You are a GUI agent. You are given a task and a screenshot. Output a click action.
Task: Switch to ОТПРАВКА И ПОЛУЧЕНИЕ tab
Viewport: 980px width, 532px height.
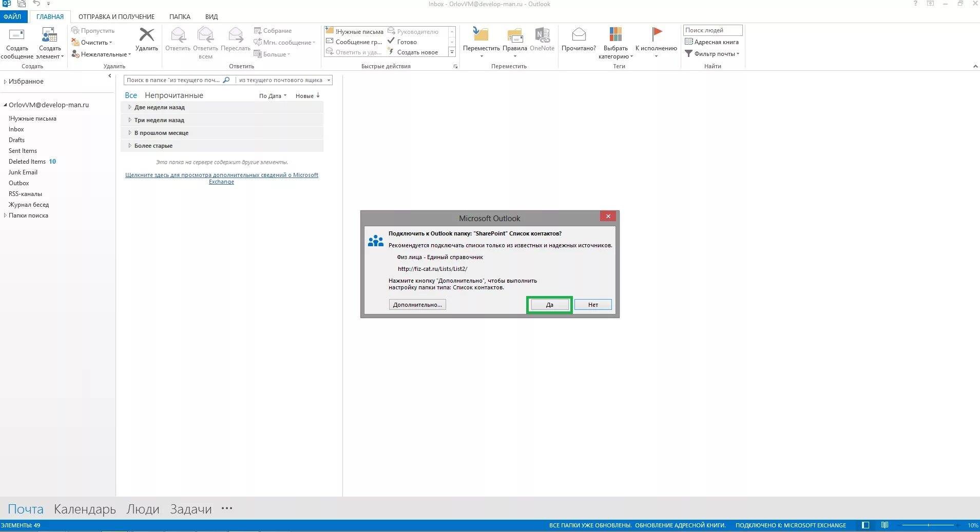[117, 16]
